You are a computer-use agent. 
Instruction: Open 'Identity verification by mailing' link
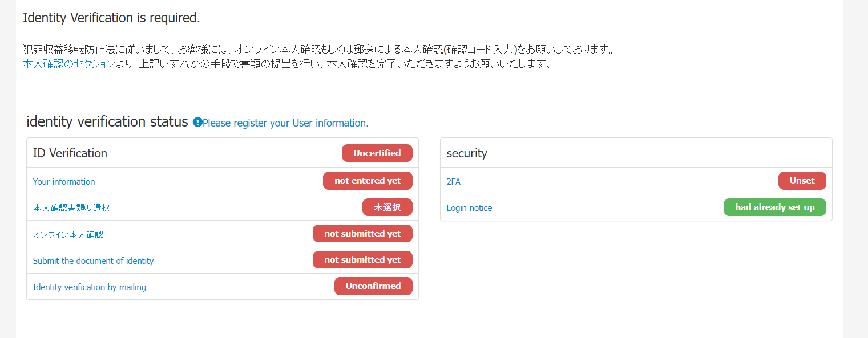(90, 287)
